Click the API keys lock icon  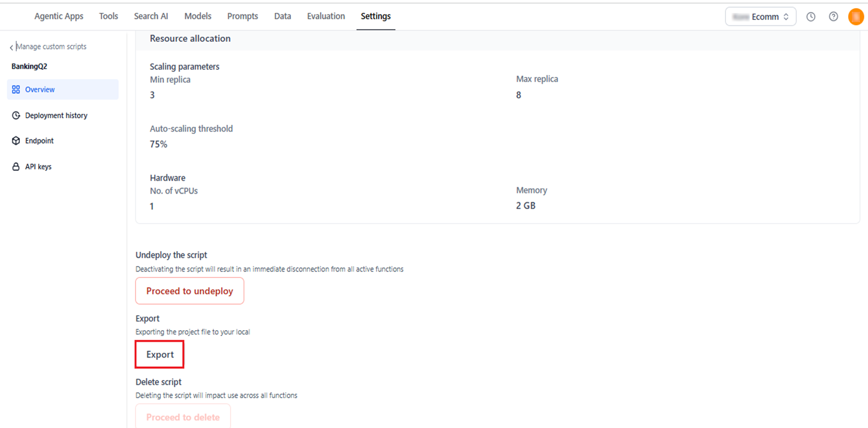pyautogui.click(x=16, y=167)
